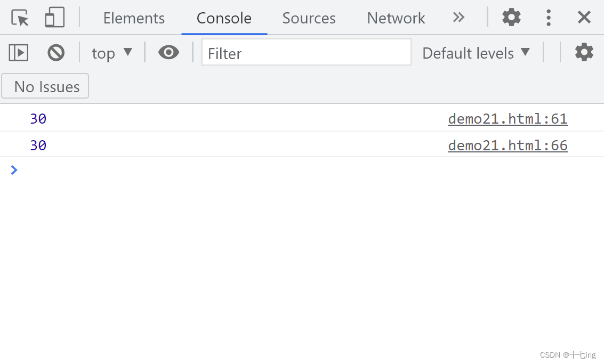Switch to the Sources tab
The height and width of the screenshot is (364, 604).
[309, 18]
